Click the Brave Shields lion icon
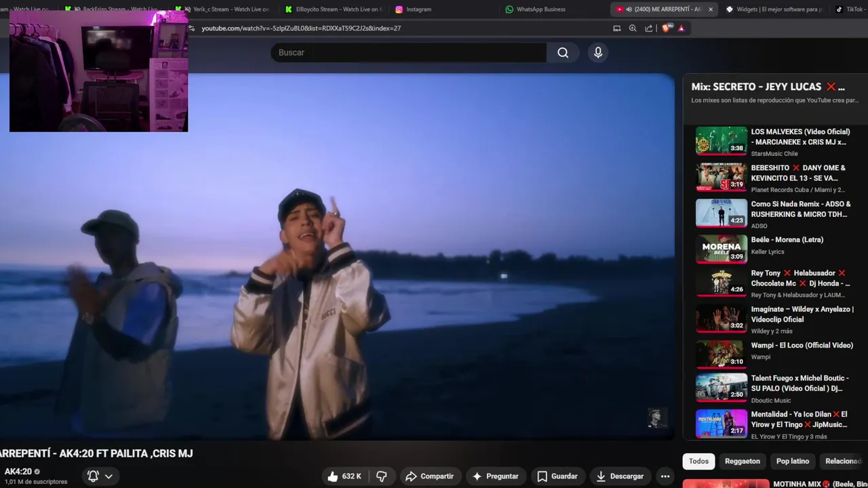Image resolution: width=868 pixels, height=488 pixels. pos(666,28)
